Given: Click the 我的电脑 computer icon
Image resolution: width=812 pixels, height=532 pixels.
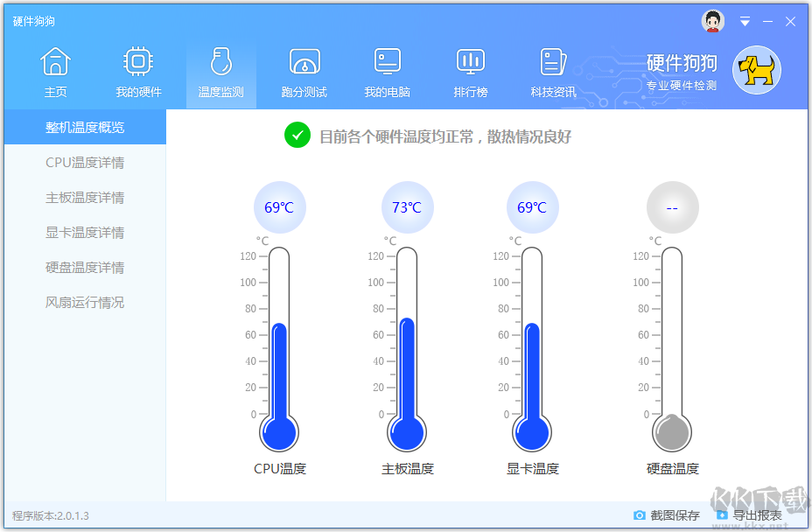Looking at the screenshot, I should pyautogui.click(x=387, y=61).
